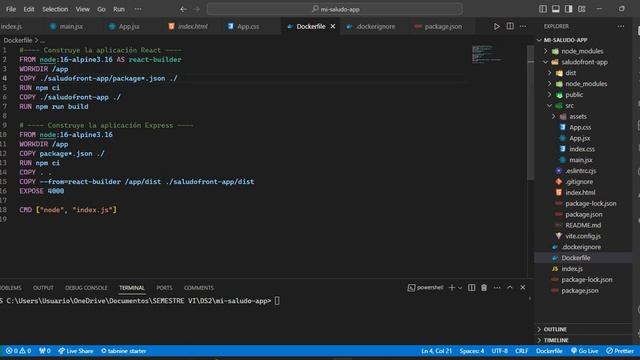This screenshot has width=640, height=360.
Task: Open the Selection menu
Action: [x=55, y=9]
